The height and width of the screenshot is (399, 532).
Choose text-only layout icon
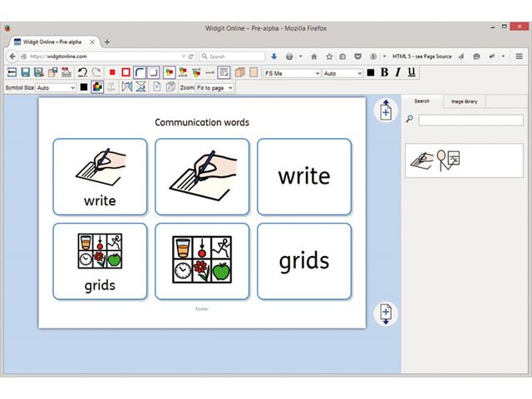point(210,72)
